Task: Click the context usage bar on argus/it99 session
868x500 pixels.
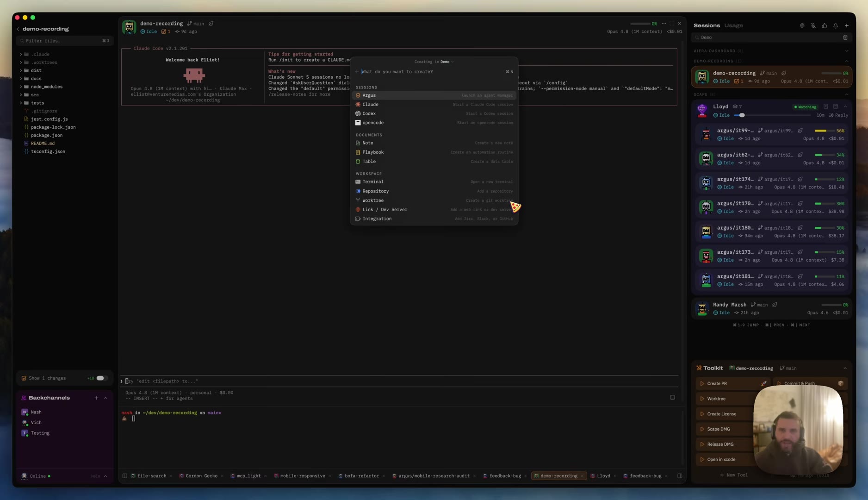Action: (824, 131)
